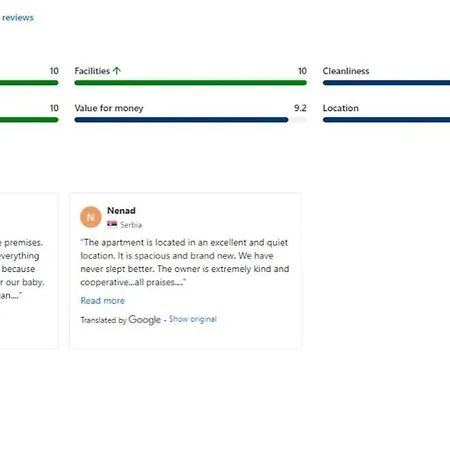The width and height of the screenshot is (450, 450).
Task: Click the Facilities rating bar
Action: (x=191, y=83)
